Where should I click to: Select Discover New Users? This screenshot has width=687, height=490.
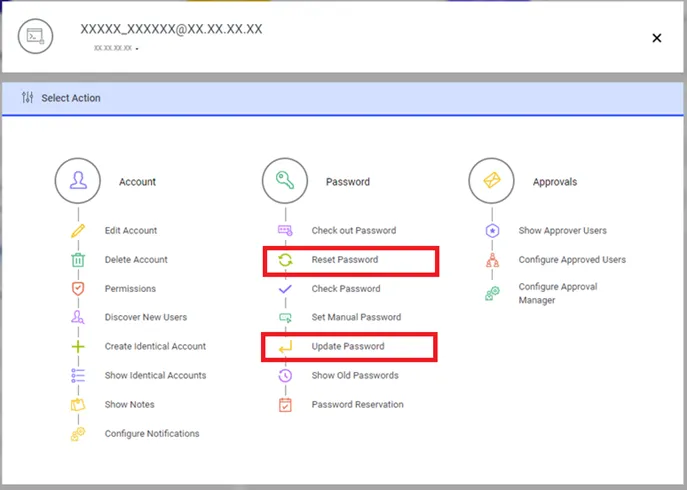pyautogui.click(x=145, y=317)
